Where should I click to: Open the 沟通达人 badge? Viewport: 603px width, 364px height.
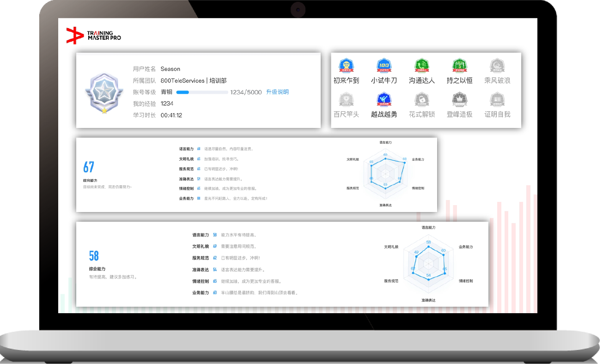pos(421,67)
